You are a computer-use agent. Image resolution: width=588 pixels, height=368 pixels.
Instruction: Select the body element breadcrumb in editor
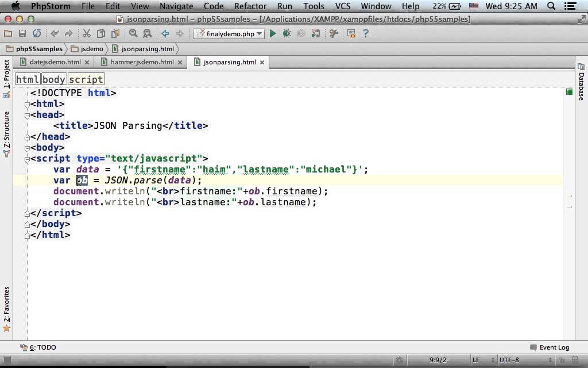54,79
